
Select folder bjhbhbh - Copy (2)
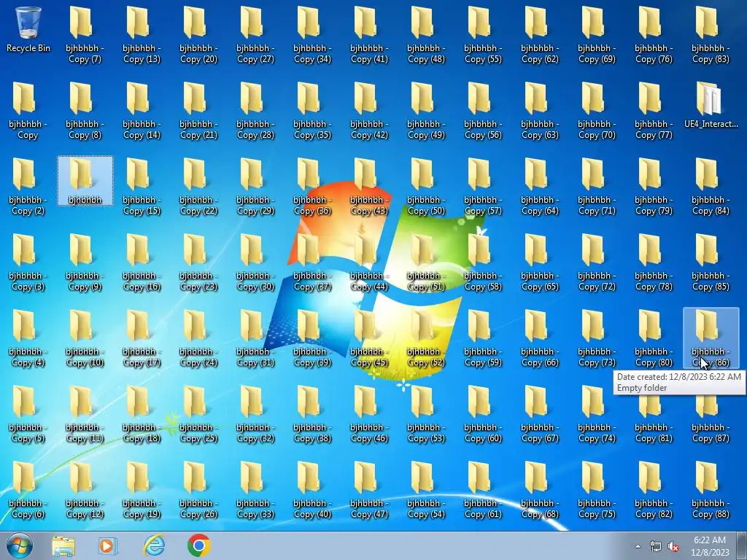28,186
